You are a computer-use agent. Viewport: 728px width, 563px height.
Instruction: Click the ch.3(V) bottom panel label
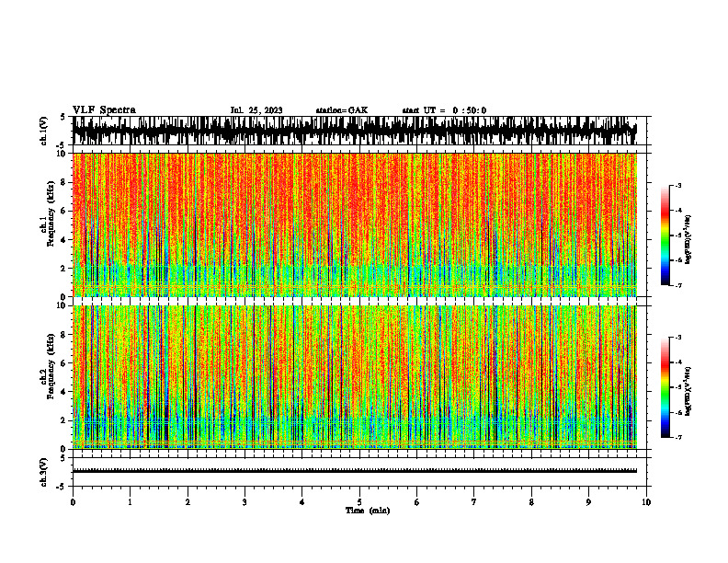click(44, 472)
